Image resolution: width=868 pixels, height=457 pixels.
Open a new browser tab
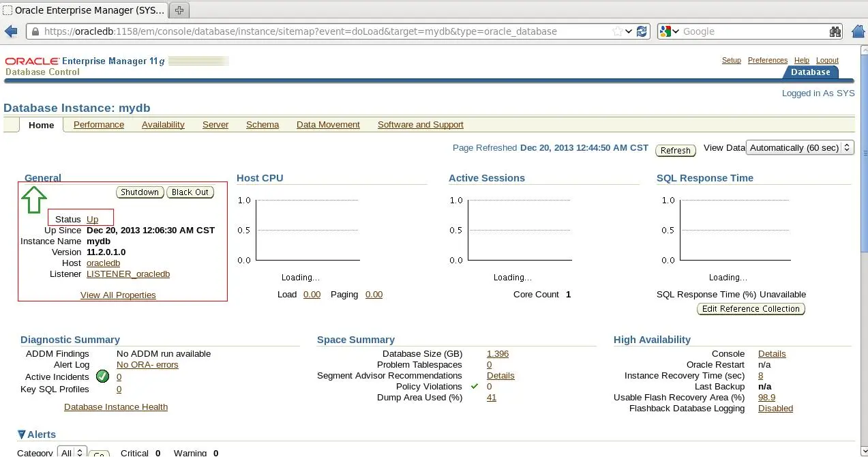click(x=179, y=10)
